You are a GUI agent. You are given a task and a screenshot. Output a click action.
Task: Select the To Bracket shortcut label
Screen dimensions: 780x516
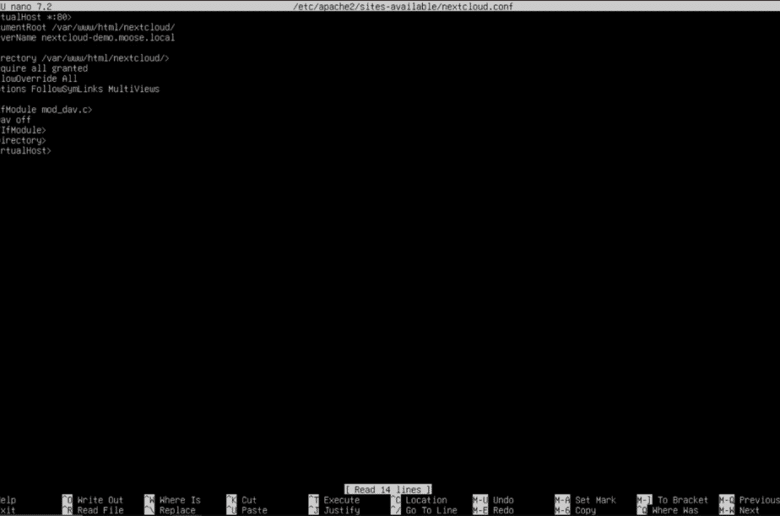tap(682, 500)
